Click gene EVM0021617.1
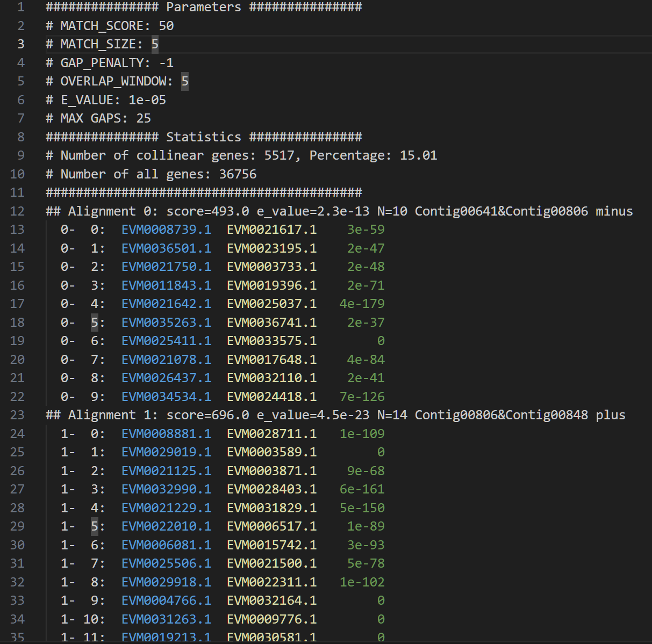Image resolution: width=652 pixels, height=644 pixels. (271, 230)
